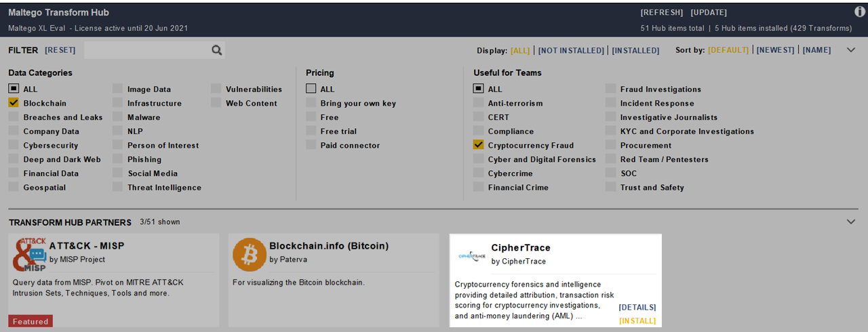Viewport: 868px width, 332px height.
Task: Enable the Cybersecurity category checkbox
Action: (x=14, y=145)
